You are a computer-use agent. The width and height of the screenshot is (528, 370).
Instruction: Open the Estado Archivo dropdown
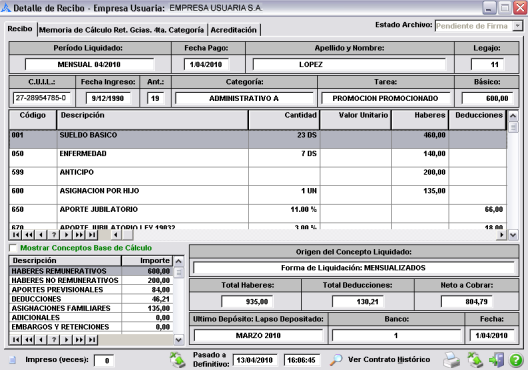[517, 26]
